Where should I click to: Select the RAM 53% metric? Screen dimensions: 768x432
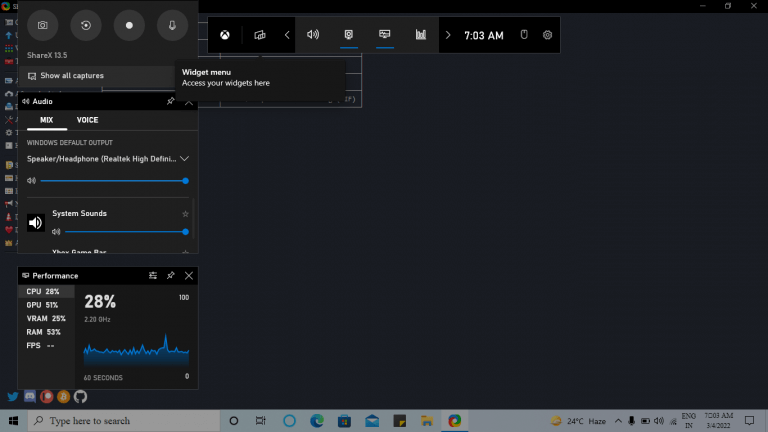tap(46, 332)
